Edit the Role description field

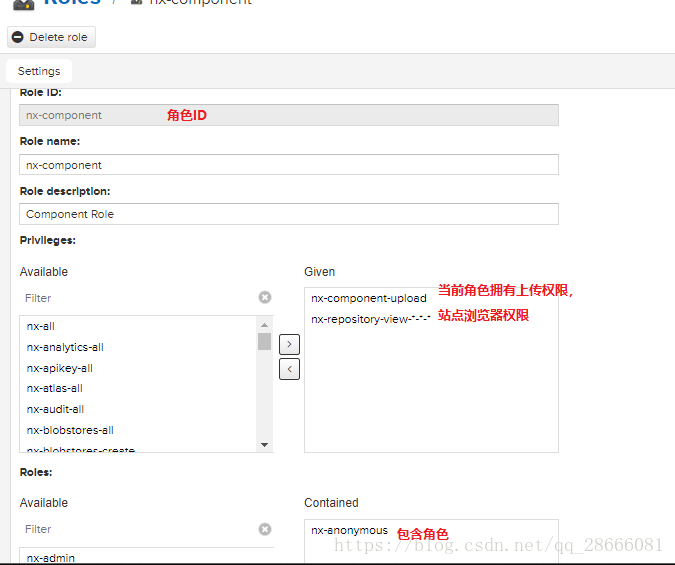pyautogui.click(x=289, y=214)
